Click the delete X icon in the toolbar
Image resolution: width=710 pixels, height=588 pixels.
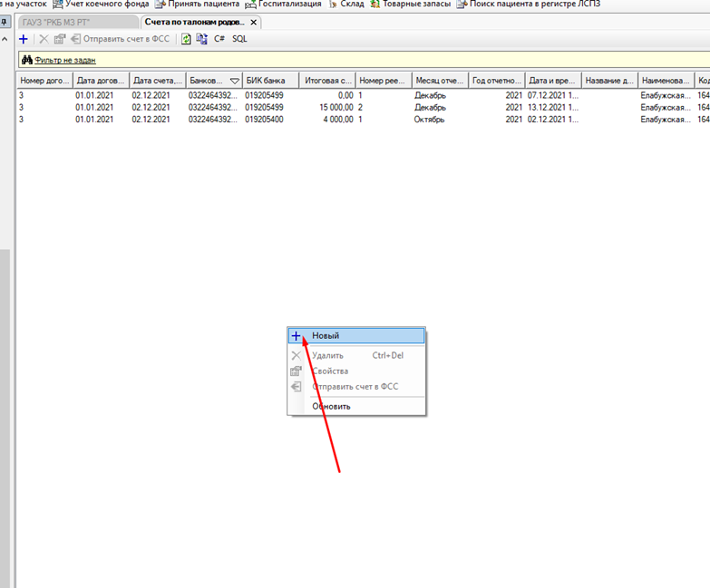point(44,39)
